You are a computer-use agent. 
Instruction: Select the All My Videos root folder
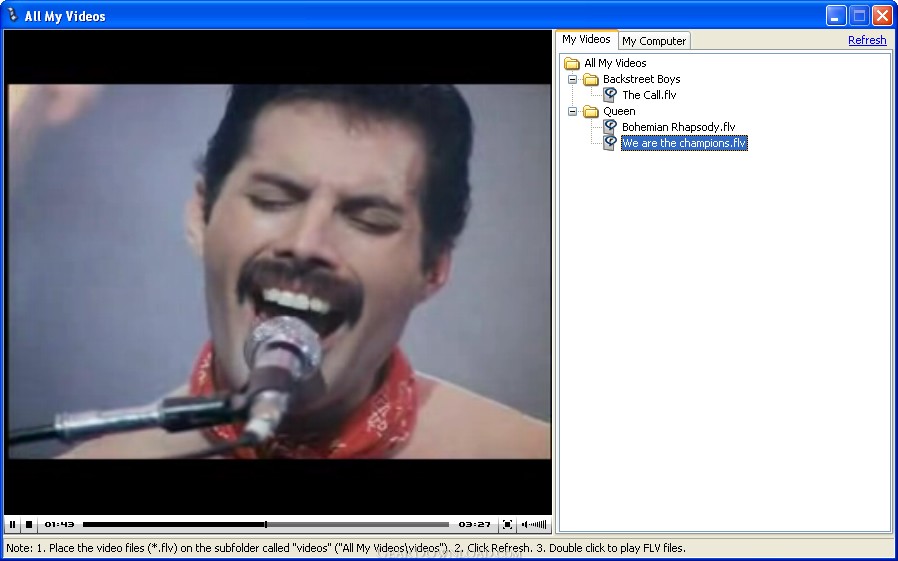click(615, 63)
